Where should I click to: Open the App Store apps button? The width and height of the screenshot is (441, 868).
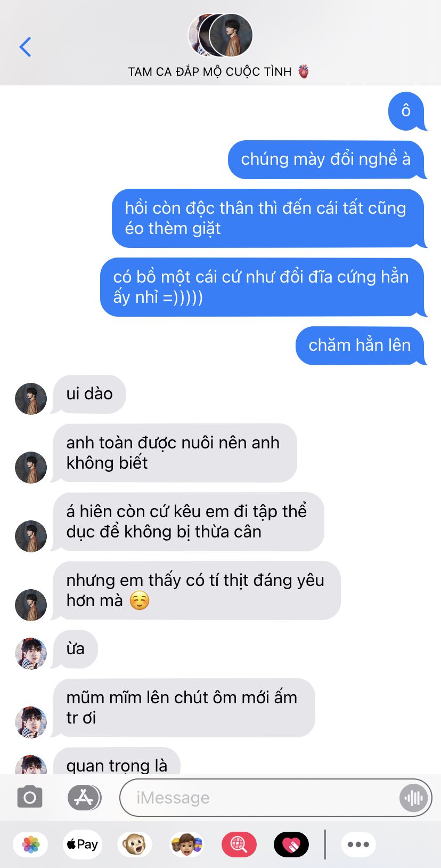84,798
